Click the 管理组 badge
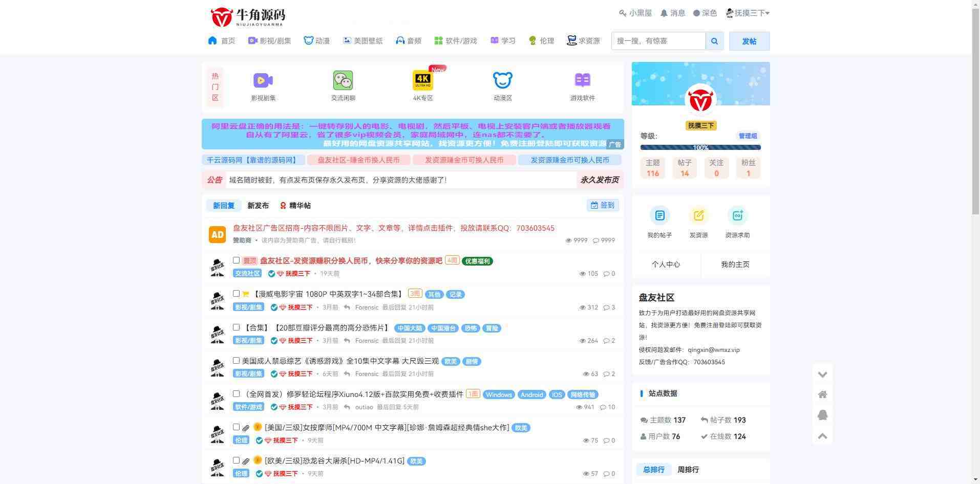The image size is (980, 484). [748, 136]
